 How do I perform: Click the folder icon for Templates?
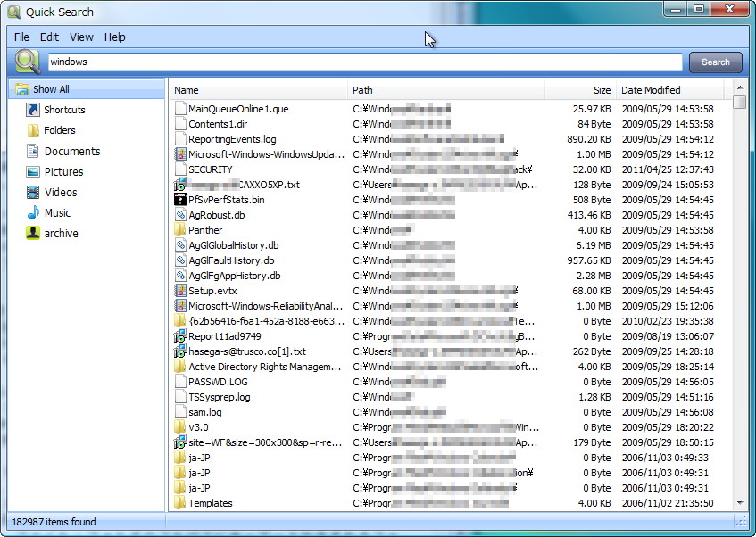(179, 503)
